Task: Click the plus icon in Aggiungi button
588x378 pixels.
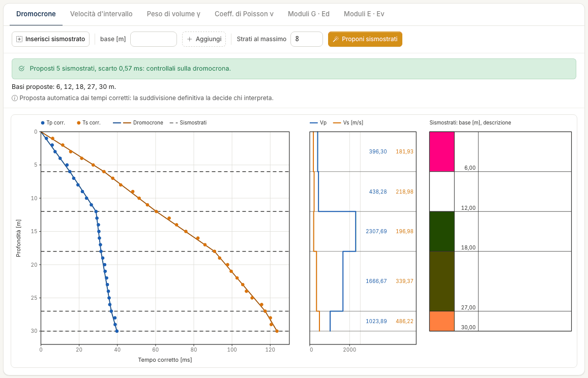Action: tap(189, 39)
